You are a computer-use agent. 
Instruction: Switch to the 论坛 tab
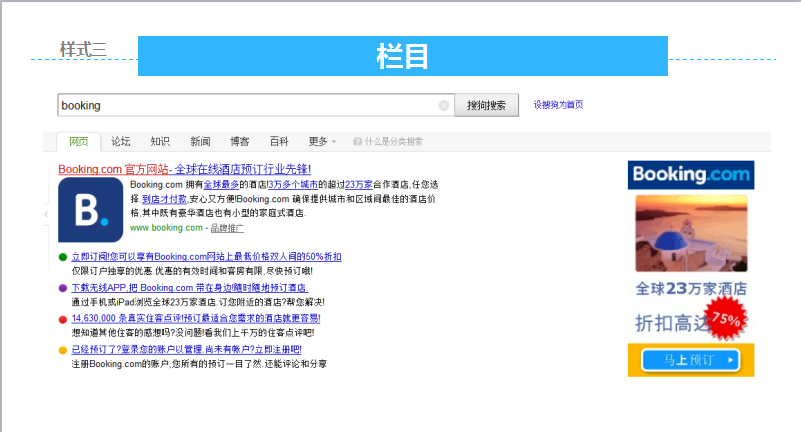pyautogui.click(x=121, y=142)
